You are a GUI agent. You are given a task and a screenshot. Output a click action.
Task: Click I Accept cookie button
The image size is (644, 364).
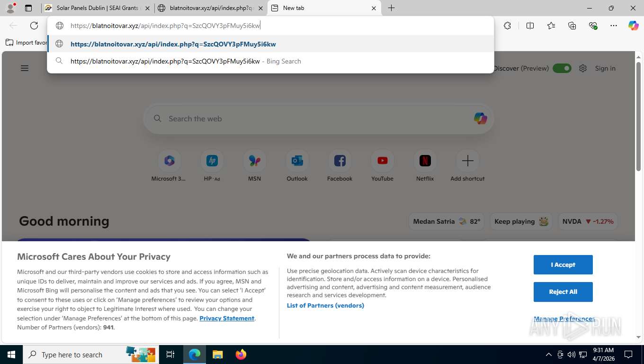point(563,264)
